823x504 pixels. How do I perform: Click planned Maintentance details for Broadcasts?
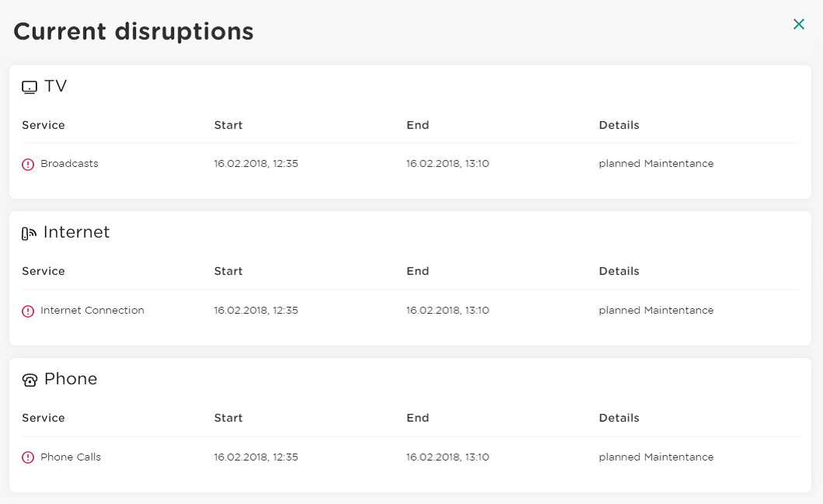tap(656, 164)
